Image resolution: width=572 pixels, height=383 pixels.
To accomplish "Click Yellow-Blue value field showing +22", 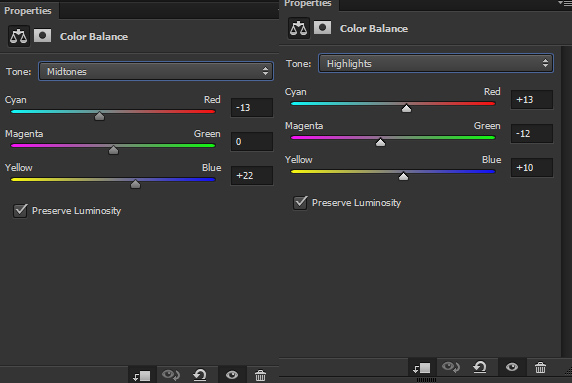I will tap(252, 175).
